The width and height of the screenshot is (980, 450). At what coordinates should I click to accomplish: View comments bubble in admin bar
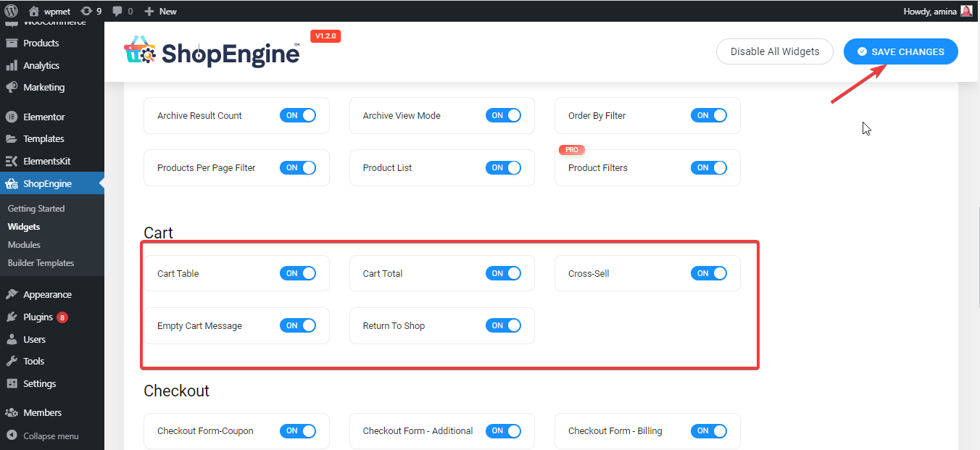118,11
